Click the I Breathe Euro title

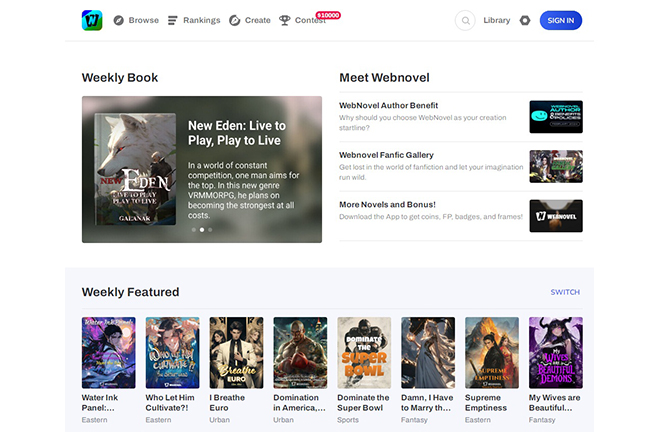point(227,403)
